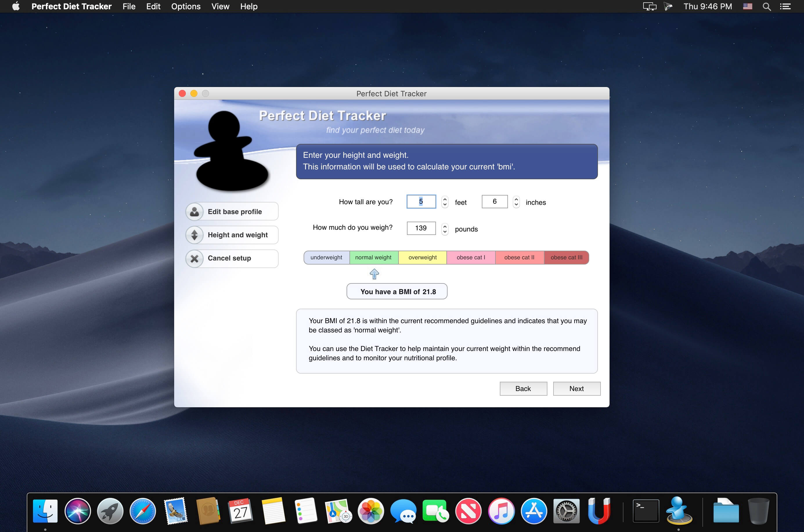This screenshot has height=532, width=804.
Task: Open the Edit menu
Action: (x=153, y=6)
